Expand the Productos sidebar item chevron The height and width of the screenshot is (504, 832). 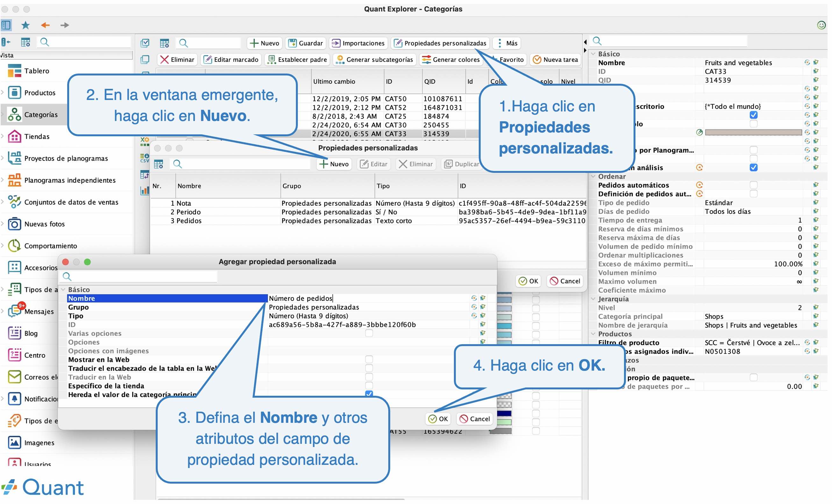click(3, 93)
